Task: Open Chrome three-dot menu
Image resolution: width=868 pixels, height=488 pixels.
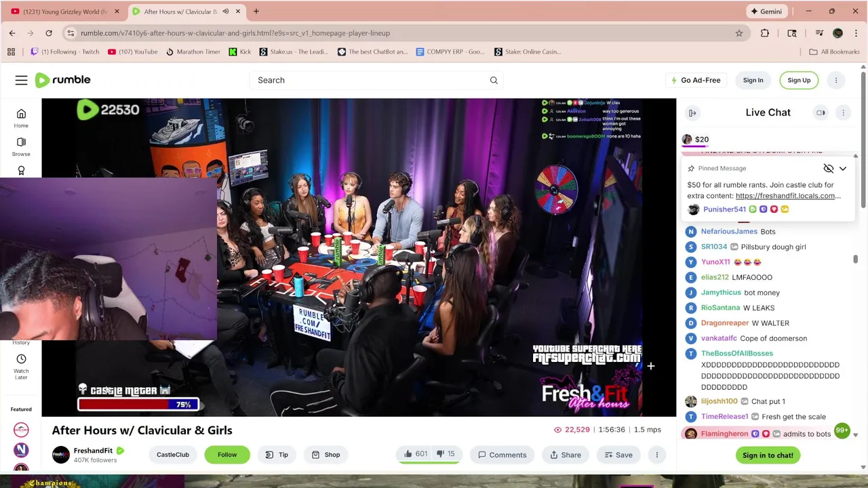Action: [856, 33]
